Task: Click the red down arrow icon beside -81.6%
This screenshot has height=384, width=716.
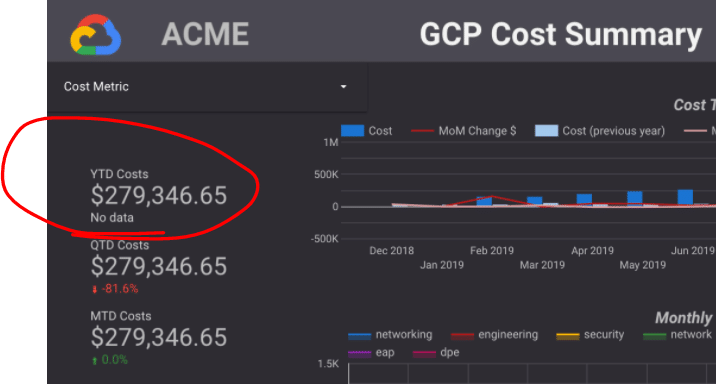Action: [x=95, y=289]
